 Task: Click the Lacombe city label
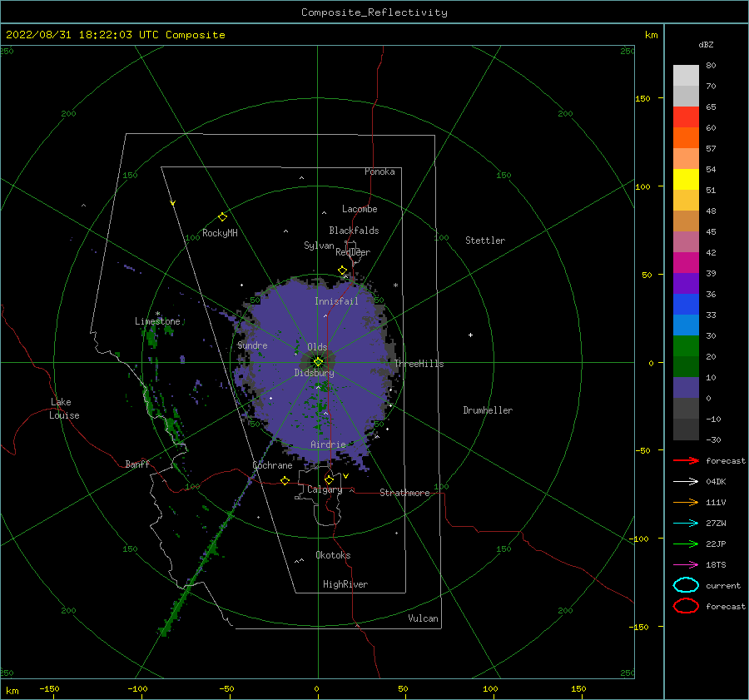tap(360, 209)
